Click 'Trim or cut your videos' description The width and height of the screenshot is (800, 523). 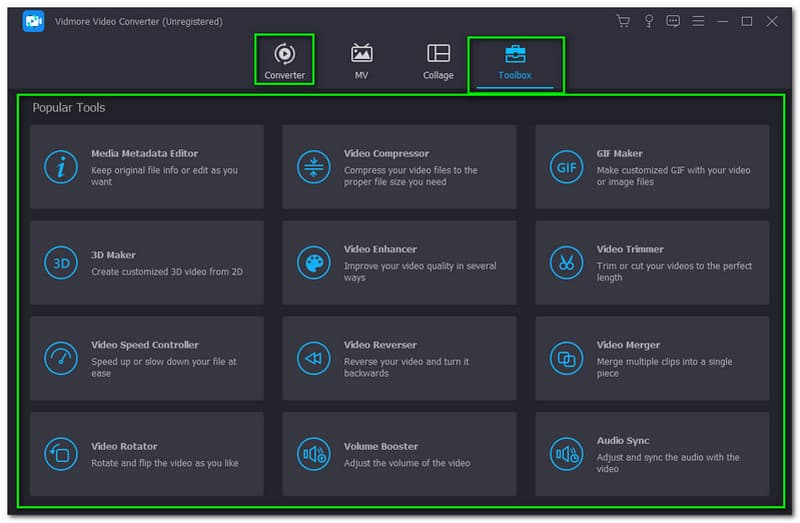click(x=674, y=271)
